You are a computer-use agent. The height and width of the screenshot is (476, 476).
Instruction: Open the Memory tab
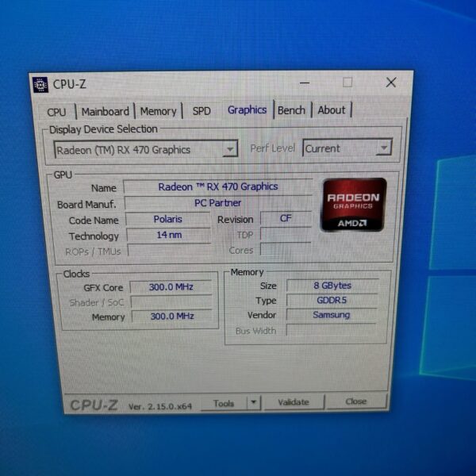coord(158,111)
